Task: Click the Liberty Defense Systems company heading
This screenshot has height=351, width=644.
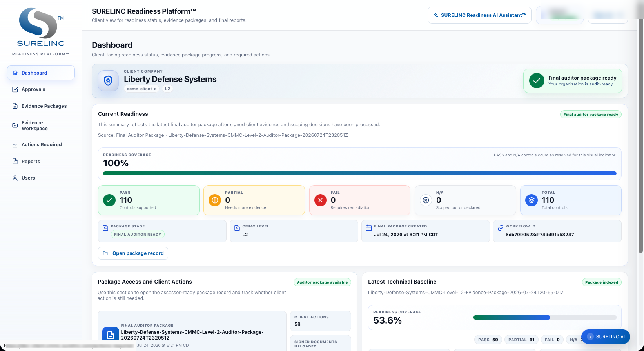Action: pos(170,79)
